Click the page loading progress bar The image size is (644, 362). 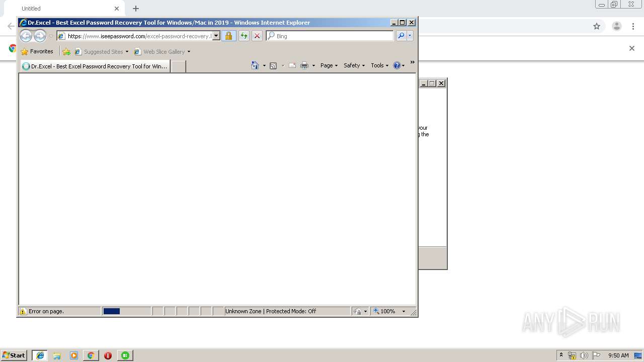126,311
